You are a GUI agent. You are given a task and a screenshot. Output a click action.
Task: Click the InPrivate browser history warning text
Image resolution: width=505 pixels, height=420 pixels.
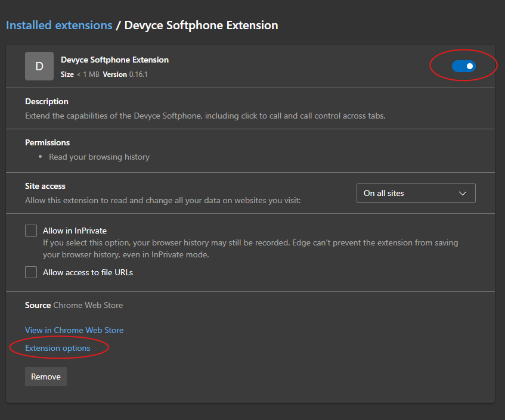click(x=250, y=248)
